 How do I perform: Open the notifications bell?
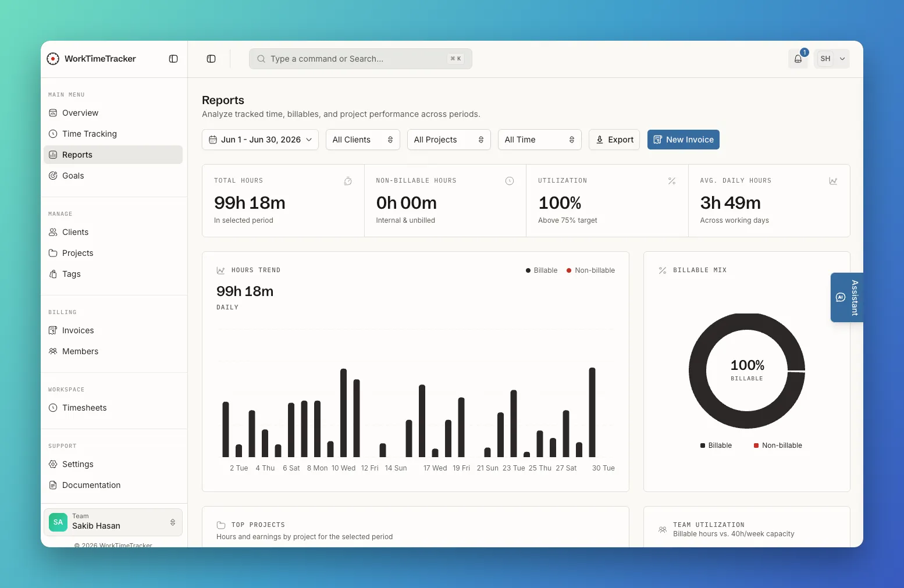[x=798, y=59]
